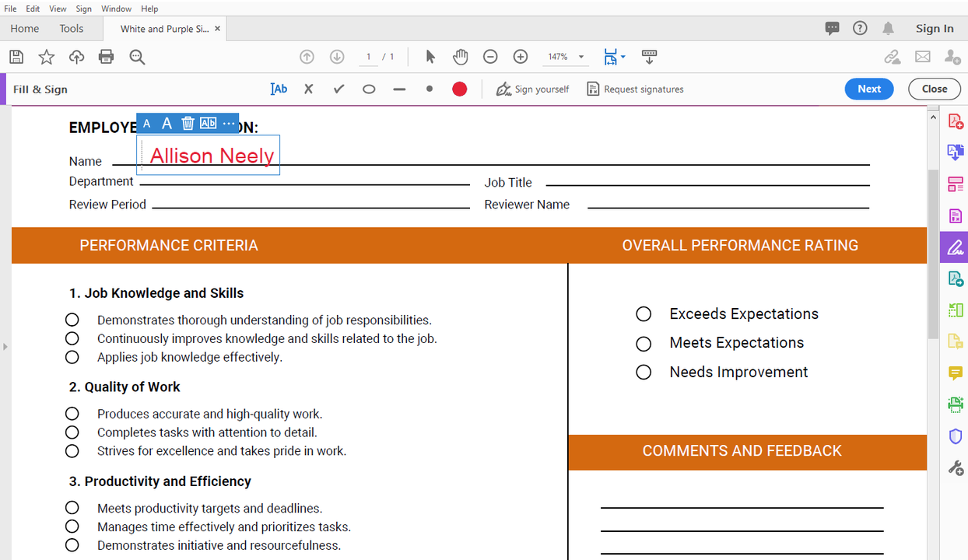Open the page display options dropdown
The height and width of the screenshot is (560, 968).
pyautogui.click(x=622, y=56)
